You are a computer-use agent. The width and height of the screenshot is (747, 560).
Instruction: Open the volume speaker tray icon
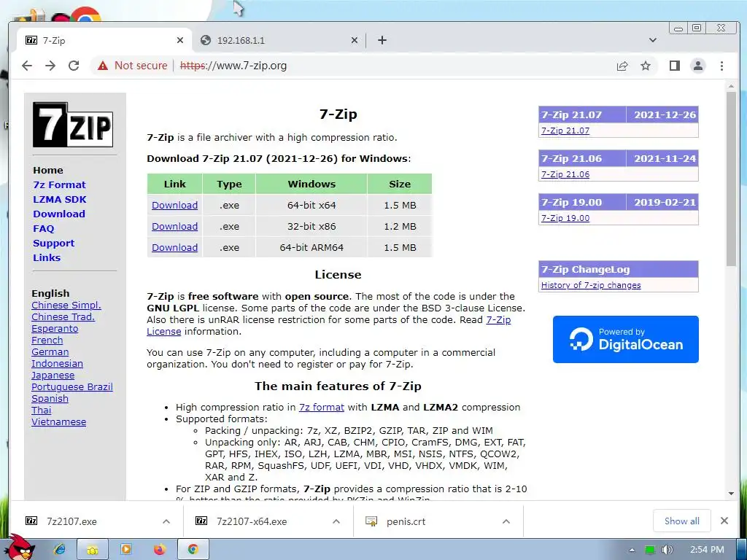point(667,550)
